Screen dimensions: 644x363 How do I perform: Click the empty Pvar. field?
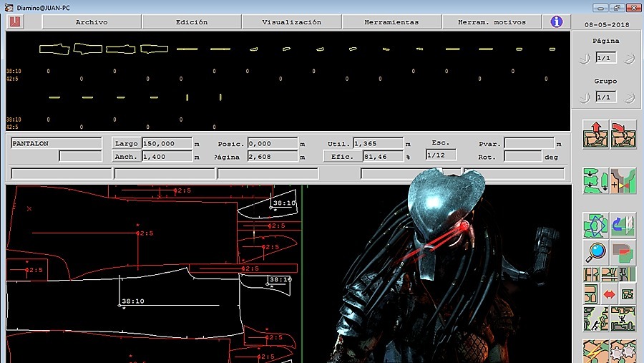coord(529,143)
